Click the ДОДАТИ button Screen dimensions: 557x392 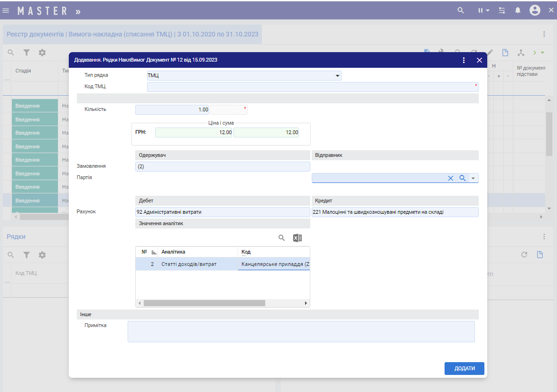[x=464, y=368]
